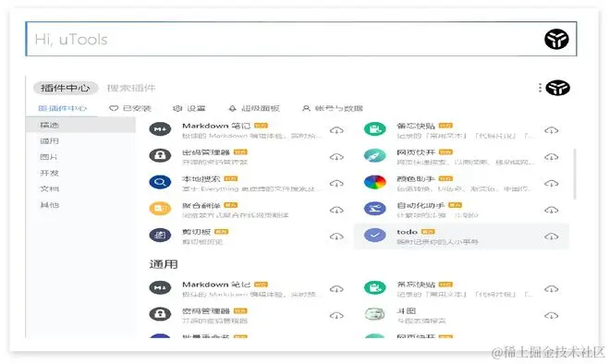Download 密码管理器 under the 通用 heading
This screenshot has width=610, height=364.
click(x=336, y=315)
